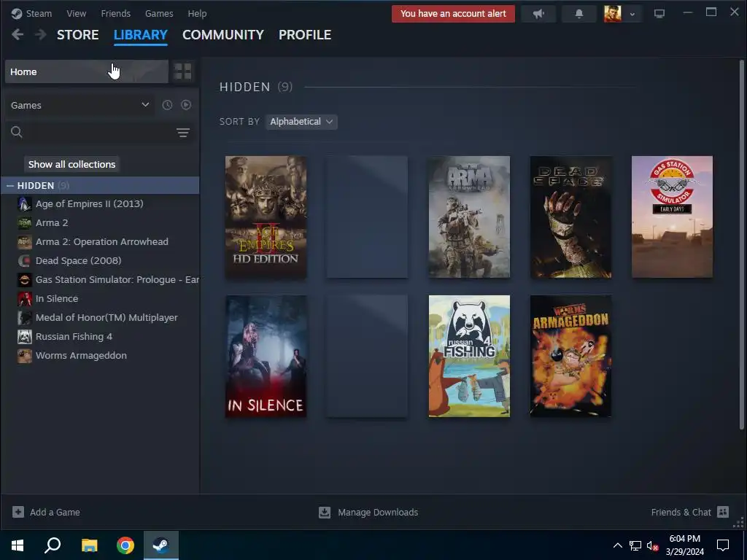This screenshot has height=560, width=747.
Task: Open Age of Empires II HD cover
Action: 266,217
